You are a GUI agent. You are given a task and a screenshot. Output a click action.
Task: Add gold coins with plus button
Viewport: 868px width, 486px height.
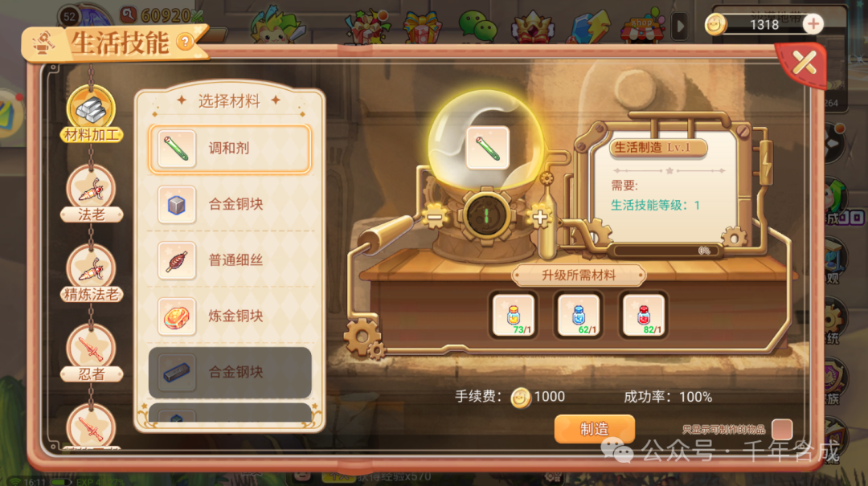click(813, 24)
